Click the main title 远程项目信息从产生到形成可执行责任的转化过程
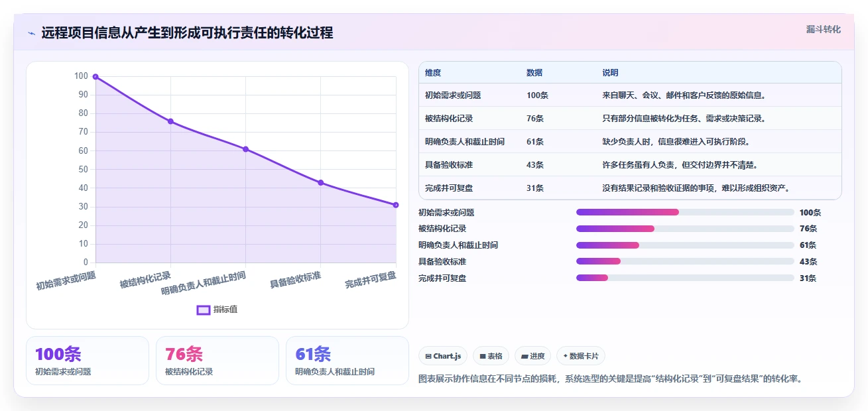Viewport: 868px width, 411px height. tap(188, 32)
